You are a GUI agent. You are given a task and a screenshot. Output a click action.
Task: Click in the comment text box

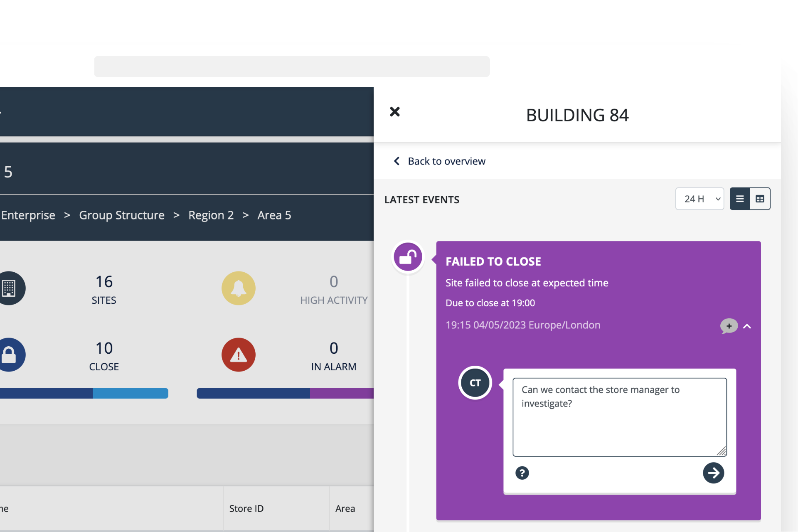[619, 417]
